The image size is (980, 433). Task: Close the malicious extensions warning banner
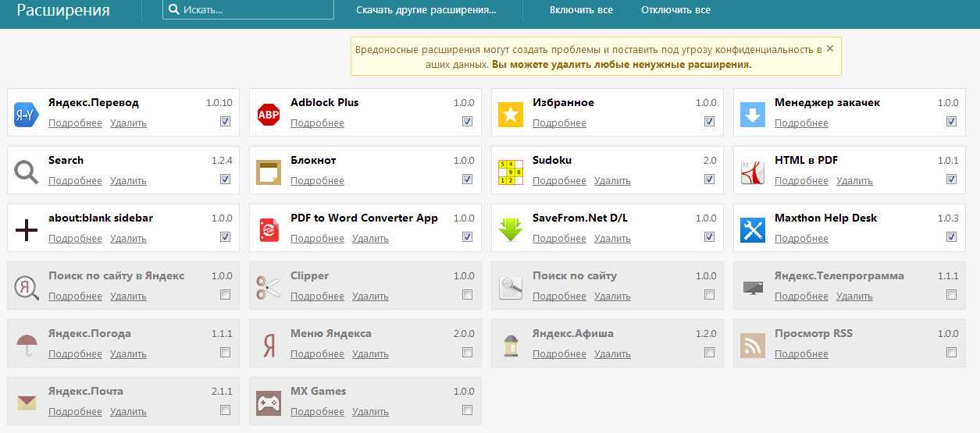[830, 48]
